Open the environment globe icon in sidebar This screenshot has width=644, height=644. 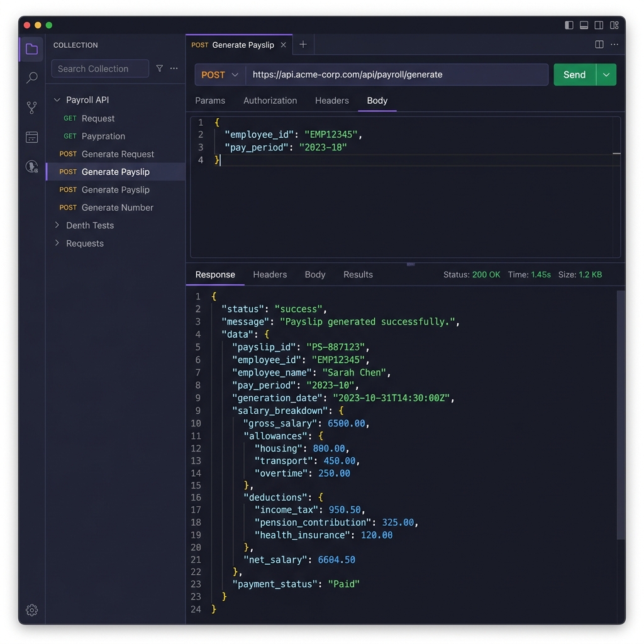click(x=31, y=166)
